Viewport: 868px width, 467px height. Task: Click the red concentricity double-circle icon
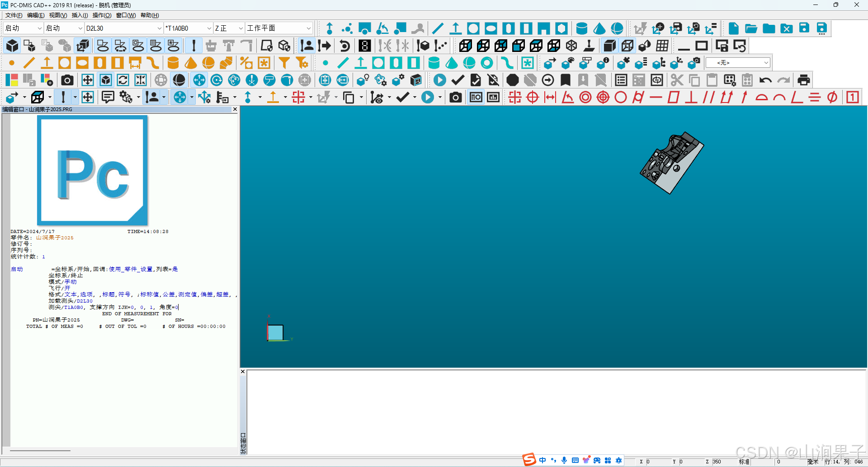585,97
